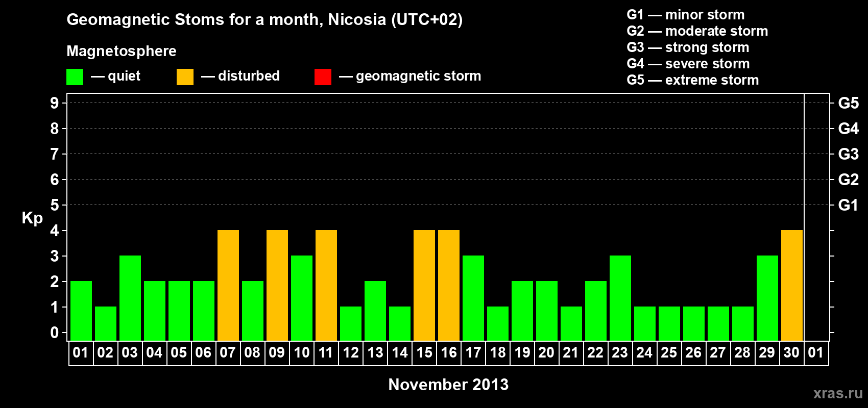Click the orange disturbed legend swatch
The image size is (868, 408).
tap(185, 77)
